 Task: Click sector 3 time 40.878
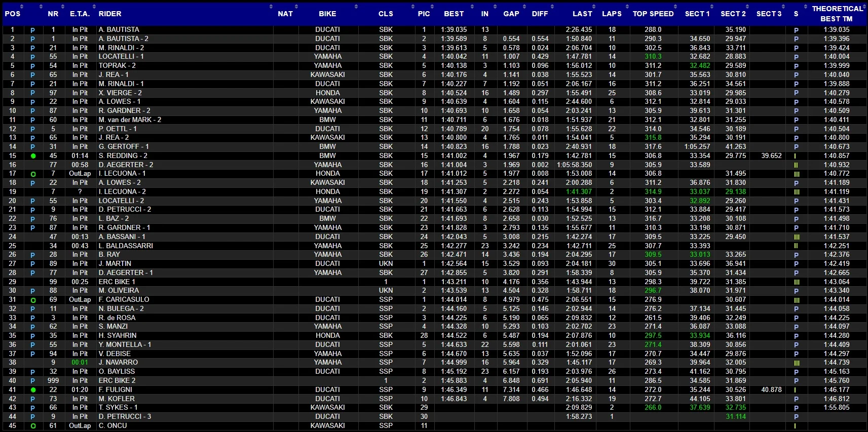pyautogui.click(x=771, y=390)
